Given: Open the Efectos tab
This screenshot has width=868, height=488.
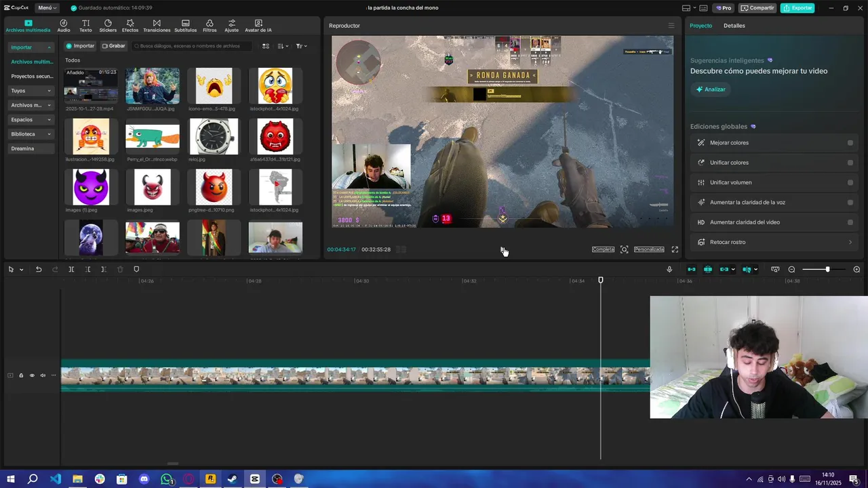Looking at the screenshot, I should 130,26.
